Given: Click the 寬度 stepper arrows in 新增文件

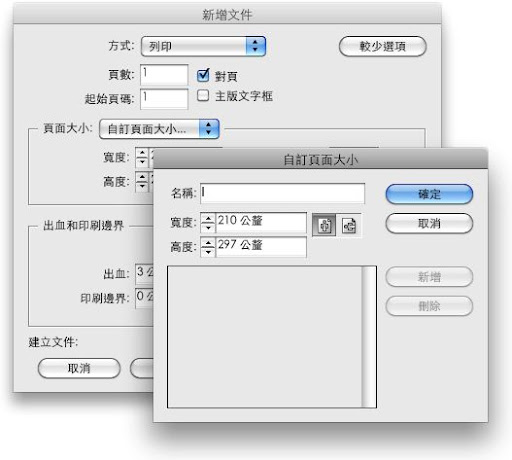Looking at the screenshot, I should pos(142,157).
